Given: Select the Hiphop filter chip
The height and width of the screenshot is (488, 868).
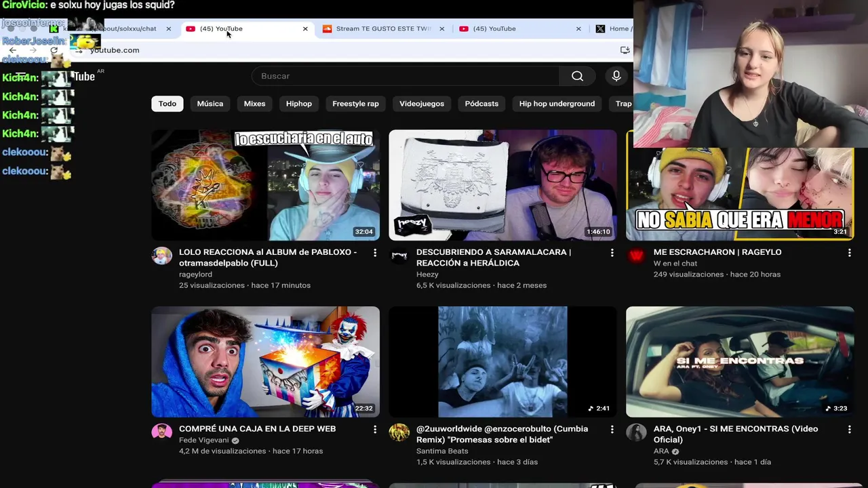Looking at the screenshot, I should point(299,104).
